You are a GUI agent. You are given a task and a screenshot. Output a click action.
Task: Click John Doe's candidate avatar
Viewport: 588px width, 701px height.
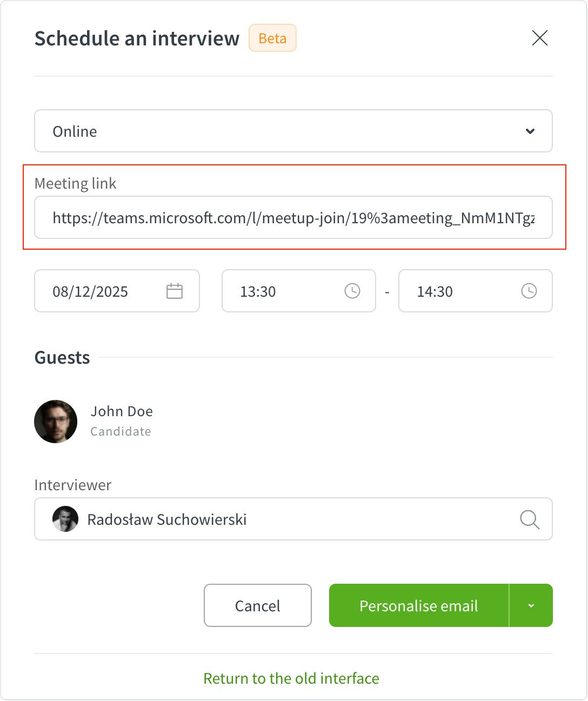(56, 422)
